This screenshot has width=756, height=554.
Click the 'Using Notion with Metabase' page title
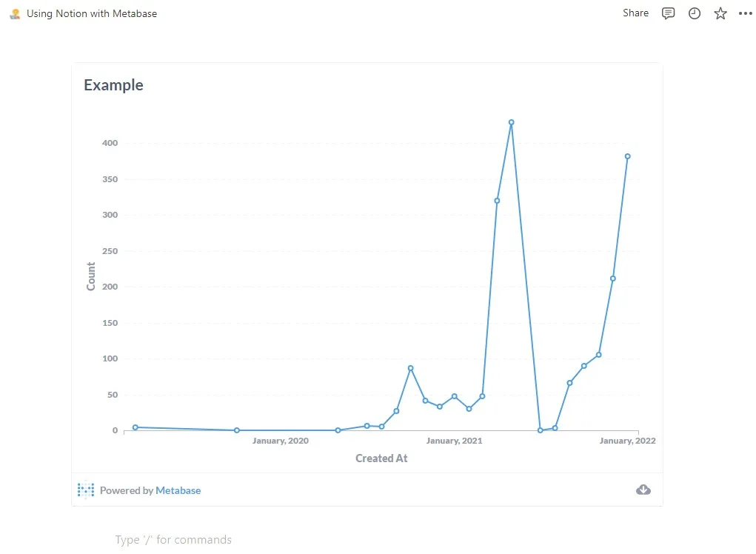click(92, 13)
